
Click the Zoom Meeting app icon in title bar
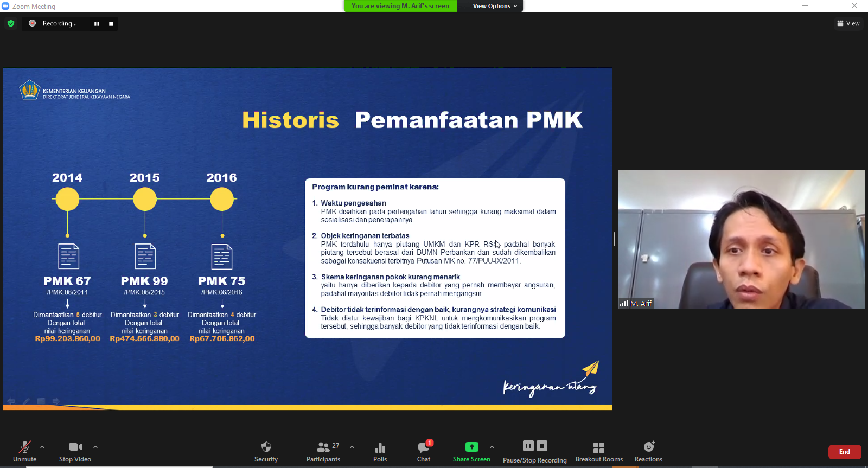tap(5, 6)
